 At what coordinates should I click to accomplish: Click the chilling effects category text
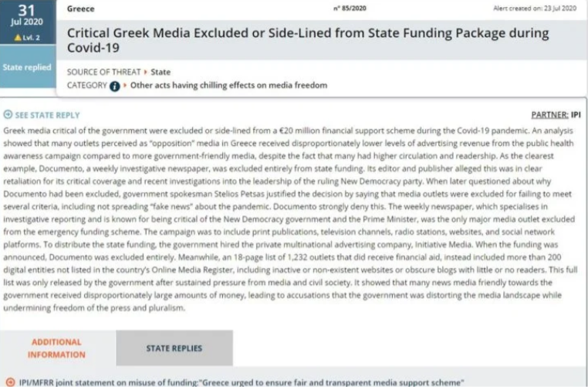[228, 86]
